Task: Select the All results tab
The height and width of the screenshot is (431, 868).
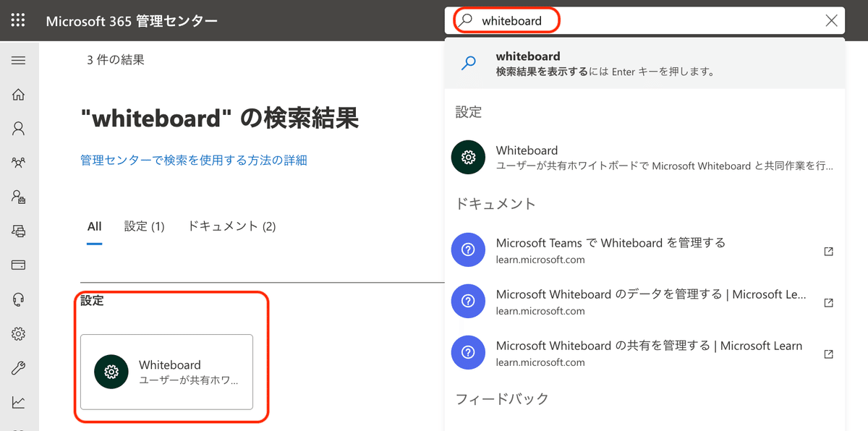Action: (x=95, y=227)
